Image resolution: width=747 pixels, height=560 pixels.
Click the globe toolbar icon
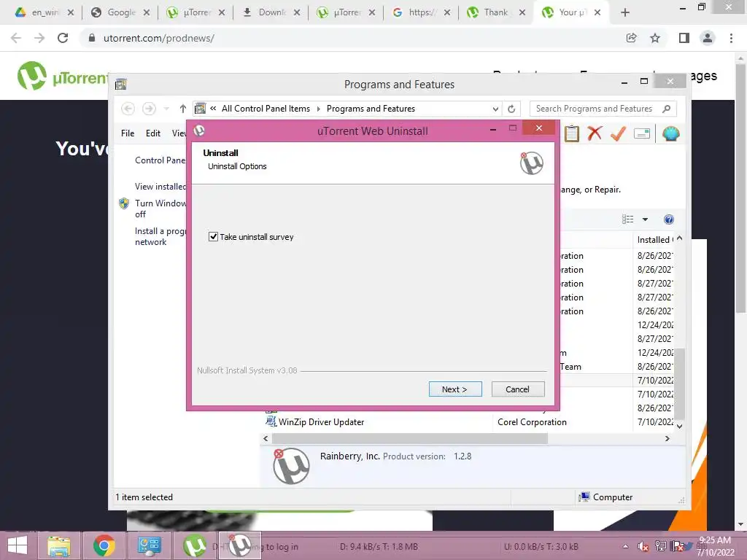[x=671, y=134]
